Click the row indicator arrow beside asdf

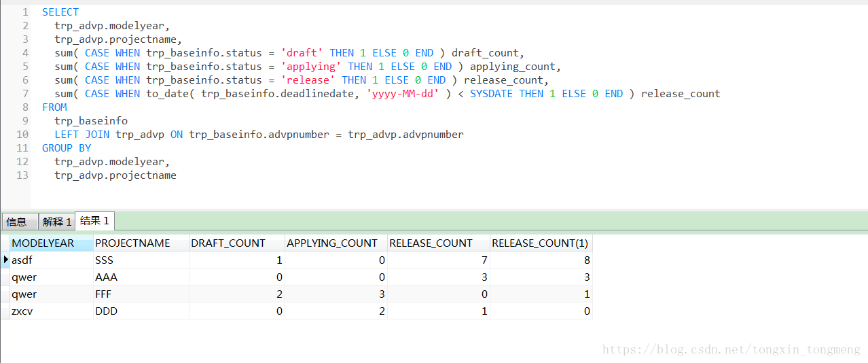click(5, 260)
